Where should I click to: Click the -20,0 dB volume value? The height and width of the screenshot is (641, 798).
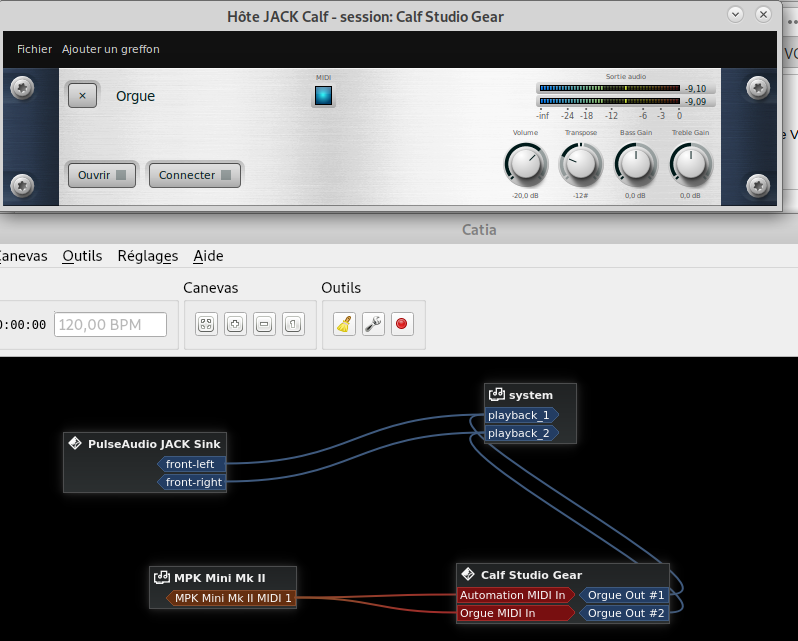tap(525, 195)
